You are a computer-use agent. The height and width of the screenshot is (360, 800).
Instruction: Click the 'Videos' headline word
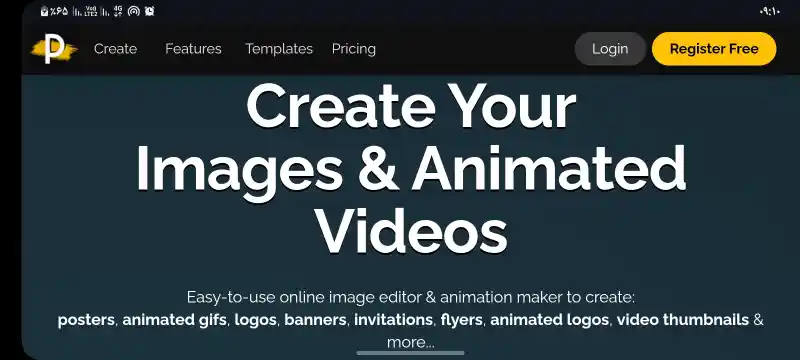[x=411, y=230]
